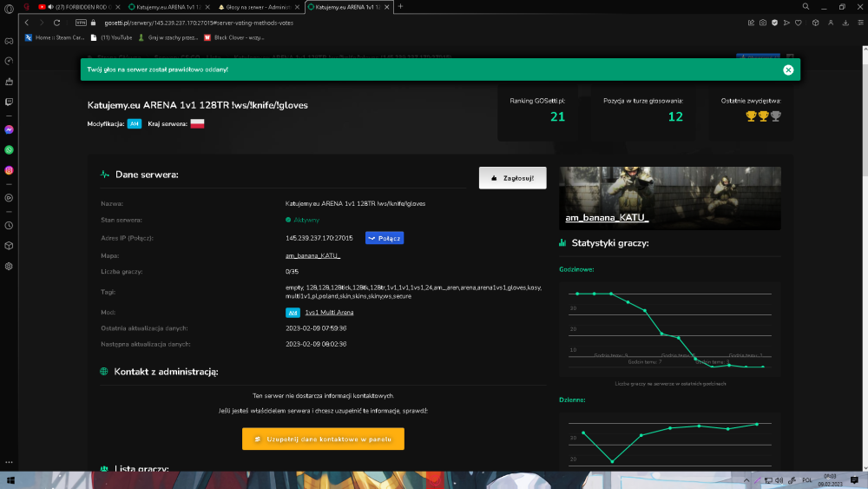The width and height of the screenshot is (868, 489).
Task: Open profile account icon
Action: point(831,23)
